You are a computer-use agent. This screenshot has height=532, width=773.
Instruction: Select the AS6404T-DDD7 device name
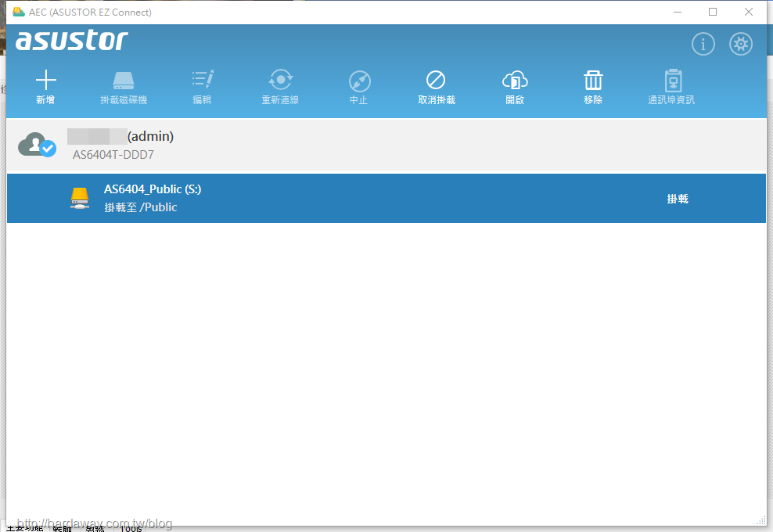pyautogui.click(x=113, y=155)
